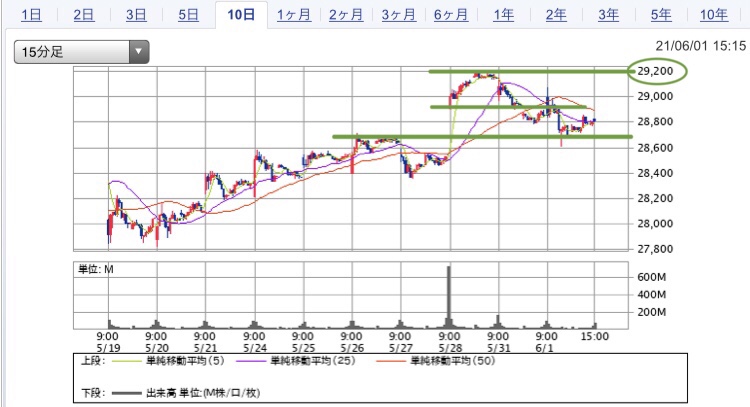Click the 21/06/01 15:15 timestamp text
The height and width of the screenshot is (407, 750).
pos(700,46)
